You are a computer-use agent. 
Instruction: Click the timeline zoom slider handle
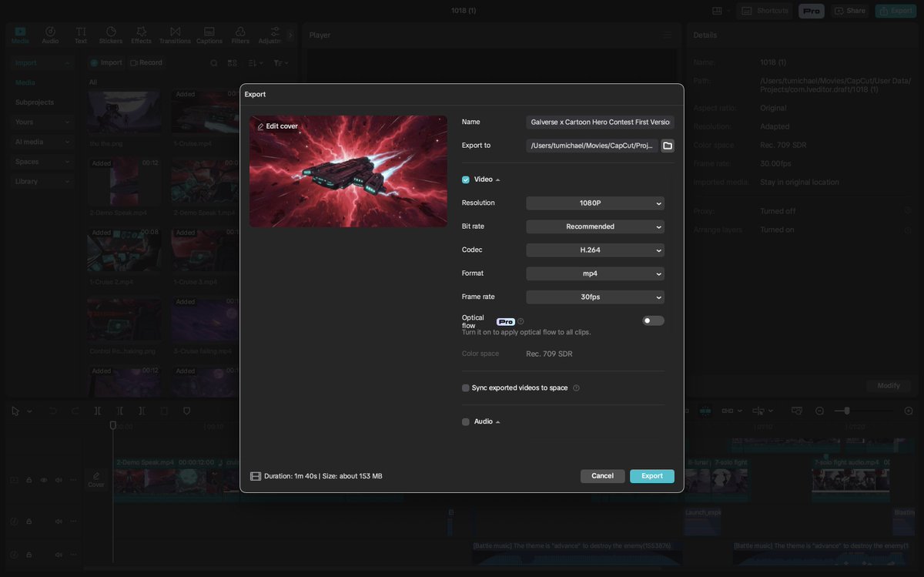click(x=847, y=411)
